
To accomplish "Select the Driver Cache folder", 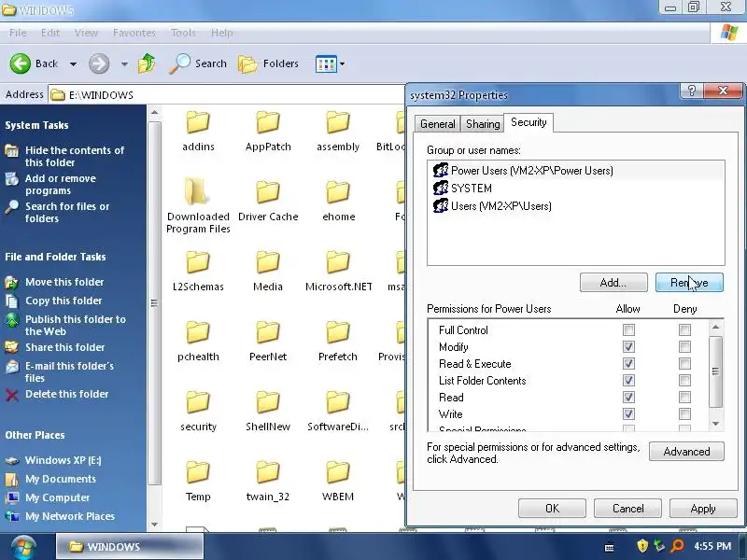I will point(268,200).
